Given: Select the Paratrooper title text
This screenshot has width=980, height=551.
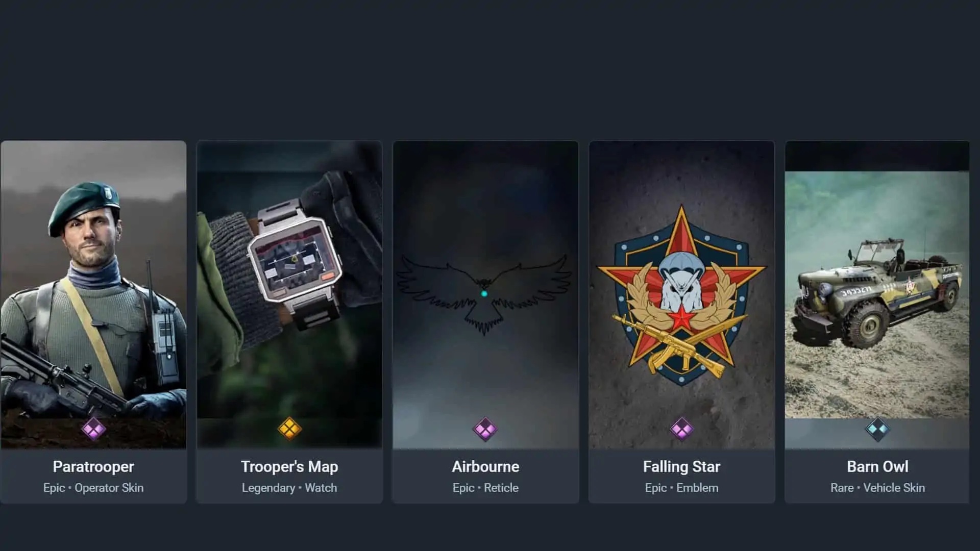Looking at the screenshot, I should click(93, 467).
